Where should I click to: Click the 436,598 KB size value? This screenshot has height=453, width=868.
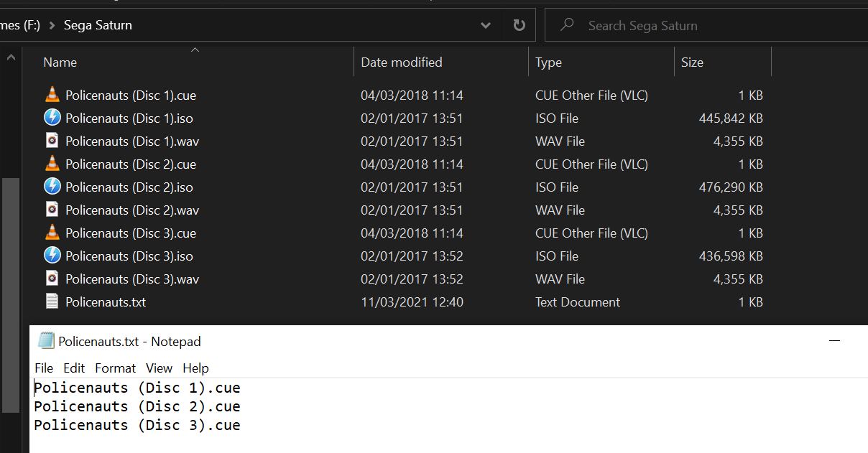(x=731, y=256)
